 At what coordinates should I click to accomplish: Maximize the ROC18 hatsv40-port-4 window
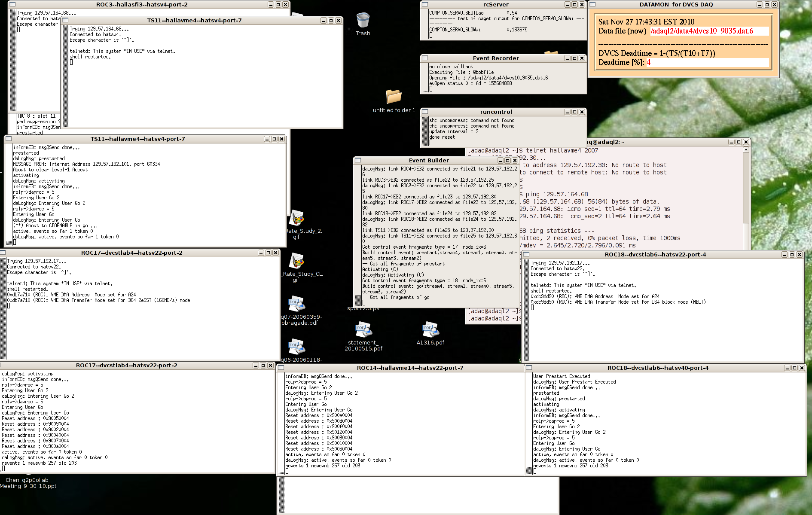[794, 368]
